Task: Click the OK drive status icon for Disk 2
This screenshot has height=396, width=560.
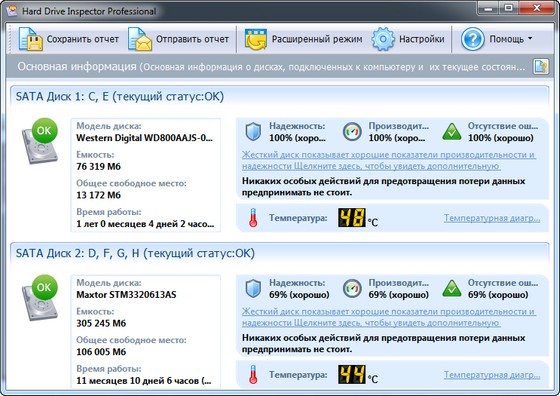Action: [x=40, y=298]
